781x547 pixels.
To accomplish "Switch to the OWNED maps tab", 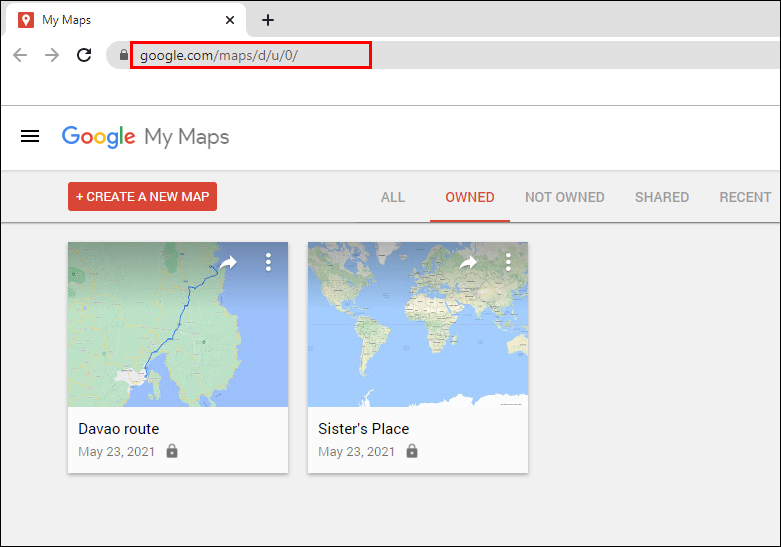I will point(470,197).
